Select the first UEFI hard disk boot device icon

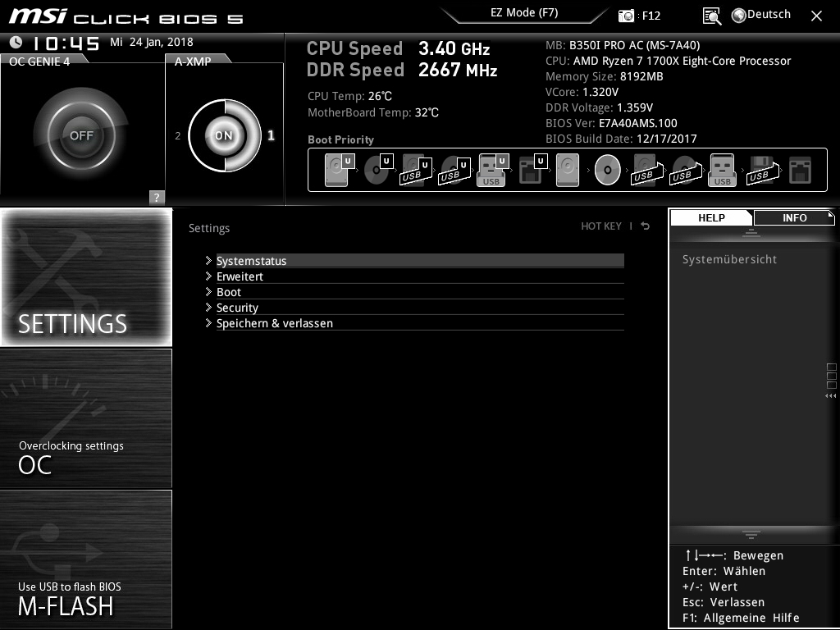(340, 170)
